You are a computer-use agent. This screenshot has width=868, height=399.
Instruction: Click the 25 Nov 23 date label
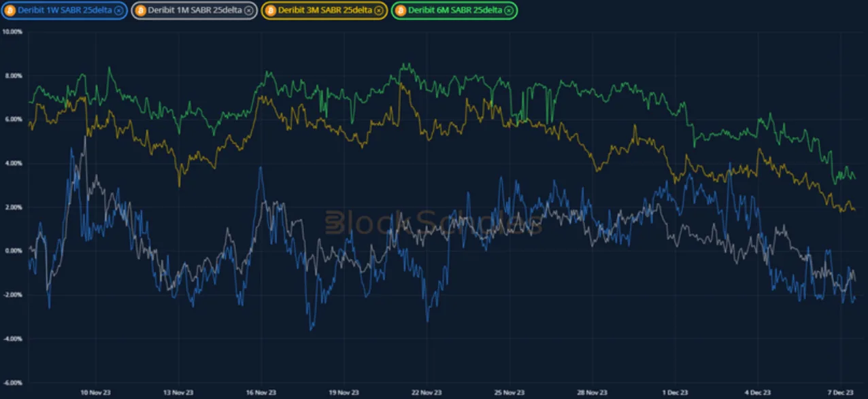tap(509, 392)
